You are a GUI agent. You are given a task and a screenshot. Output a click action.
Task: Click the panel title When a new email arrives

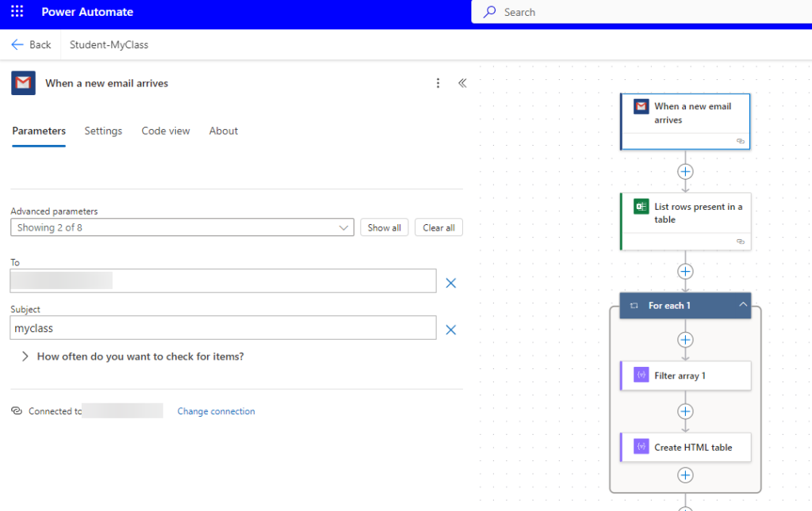point(107,83)
